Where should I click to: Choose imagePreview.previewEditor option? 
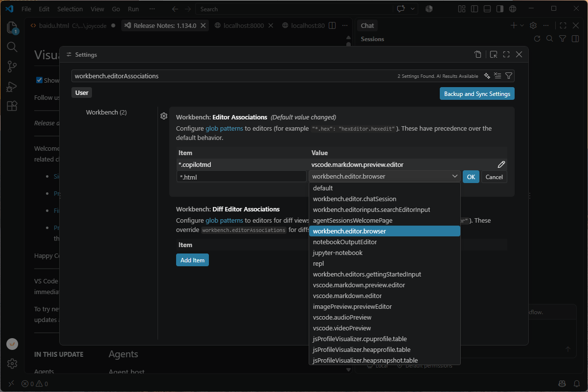384,306
